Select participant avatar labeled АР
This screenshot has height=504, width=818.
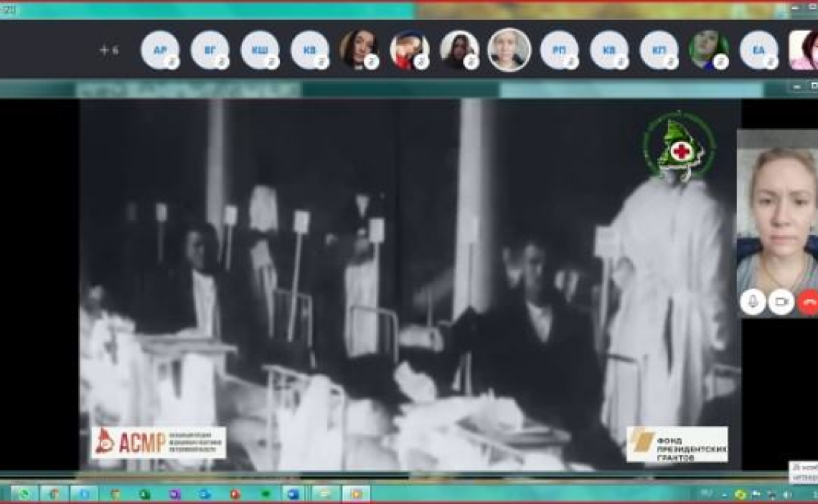[x=160, y=50]
